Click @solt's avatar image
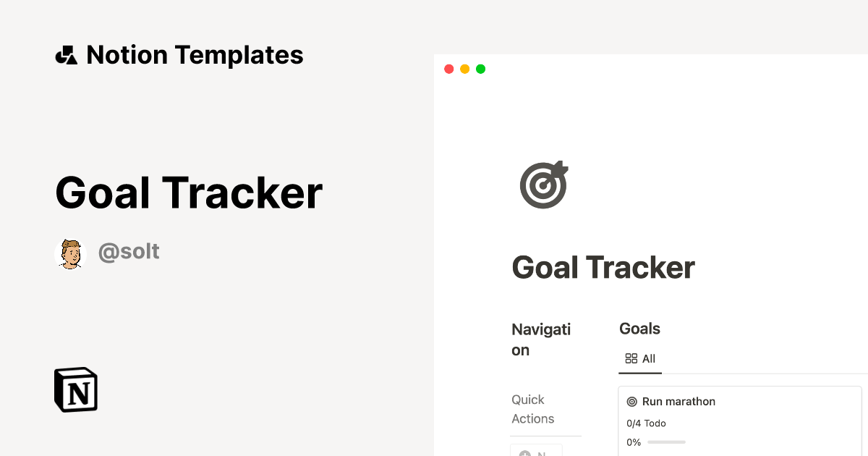Image resolution: width=868 pixels, height=456 pixels. click(x=70, y=253)
